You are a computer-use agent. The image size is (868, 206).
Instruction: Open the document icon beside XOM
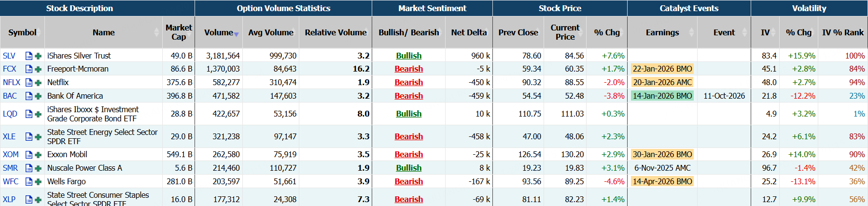[29, 155]
